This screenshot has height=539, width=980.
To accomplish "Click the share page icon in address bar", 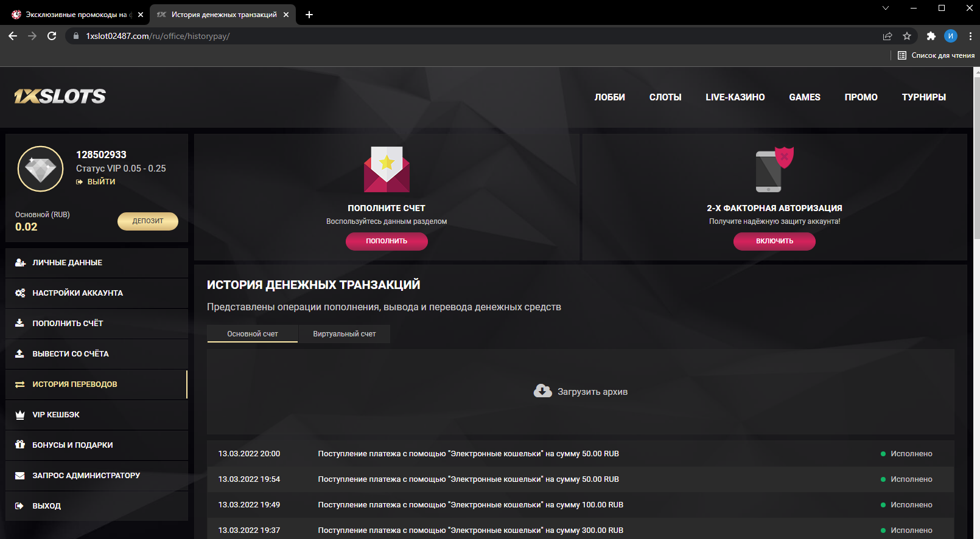I will (887, 36).
